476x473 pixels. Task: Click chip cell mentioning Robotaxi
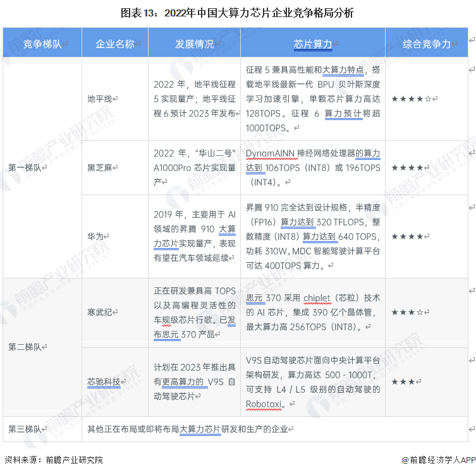313,382
